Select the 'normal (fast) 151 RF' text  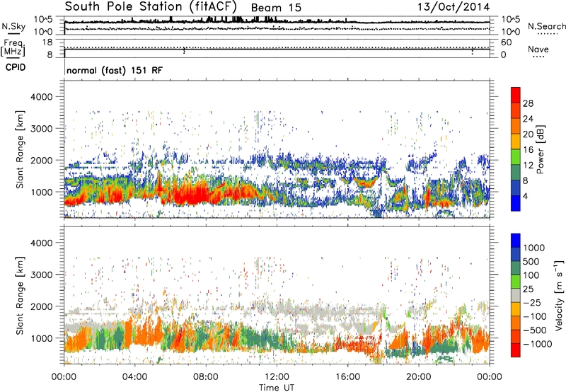pos(115,70)
